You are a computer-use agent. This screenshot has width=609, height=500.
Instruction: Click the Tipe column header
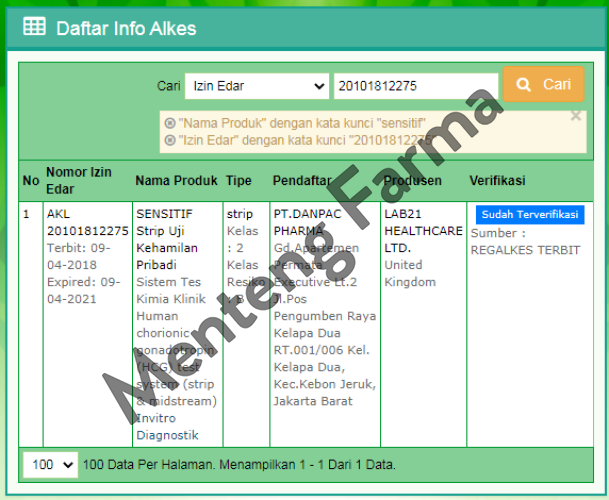pos(238,181)
